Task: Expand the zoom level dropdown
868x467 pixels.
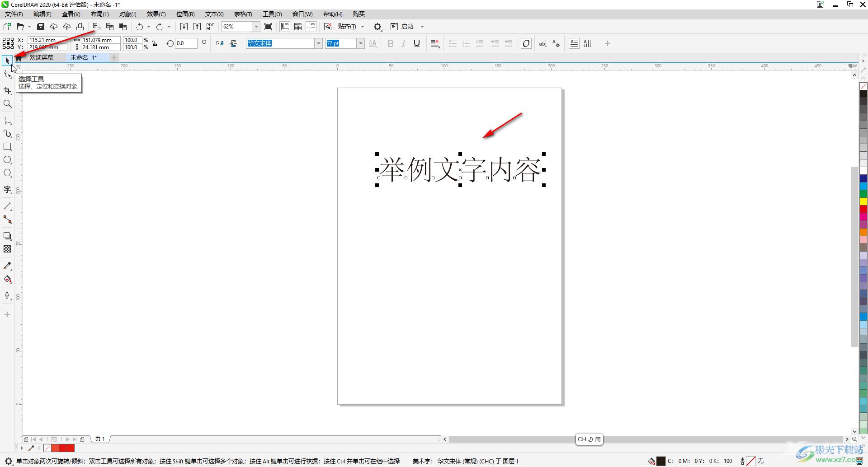Action: (256, 27)
